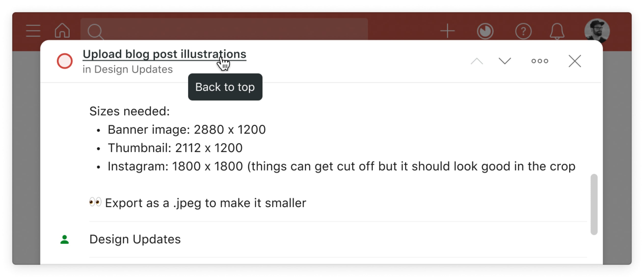The image size is (644, 277).
Task: Open the notifications bell icon
Action: [x=557, y=30]
